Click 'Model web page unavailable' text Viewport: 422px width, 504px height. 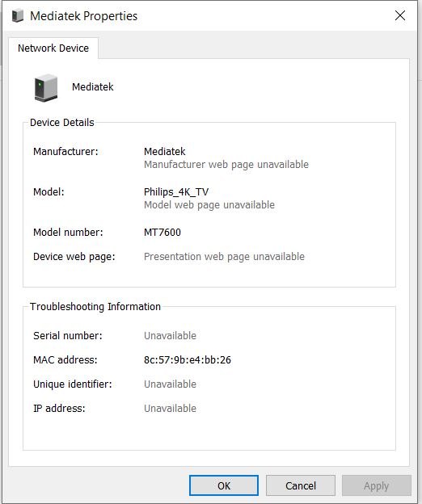(x=209, y=205)
